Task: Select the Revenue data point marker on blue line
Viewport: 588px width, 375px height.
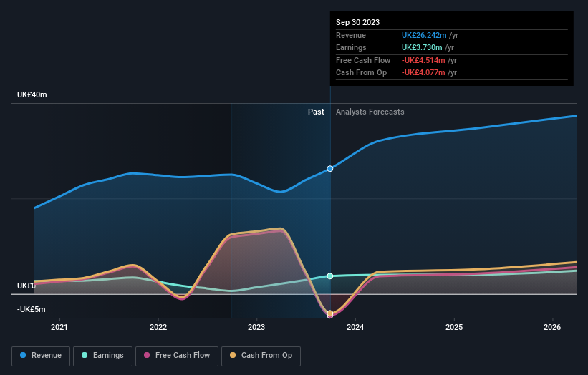Action: (x=330, y=169)
